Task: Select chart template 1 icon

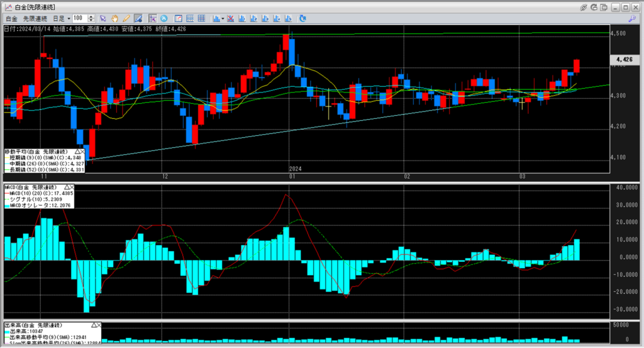Action: pyautogui.click(x=242, y=18)
